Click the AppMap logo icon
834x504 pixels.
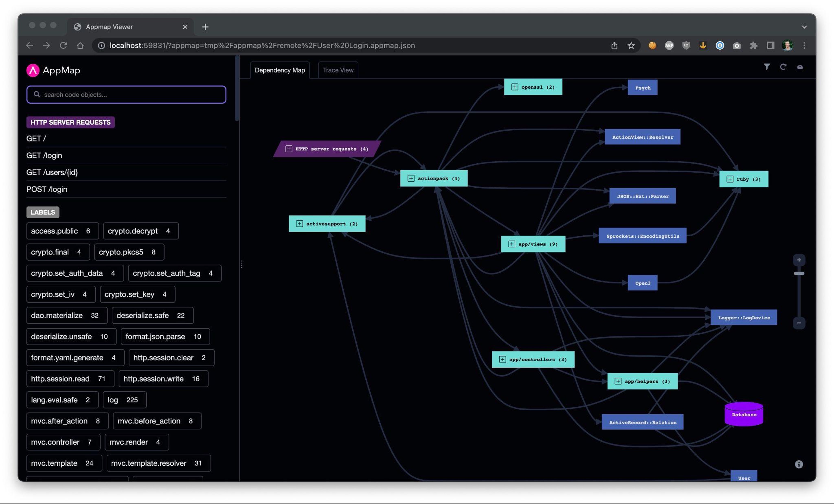(x=33, y=70)
